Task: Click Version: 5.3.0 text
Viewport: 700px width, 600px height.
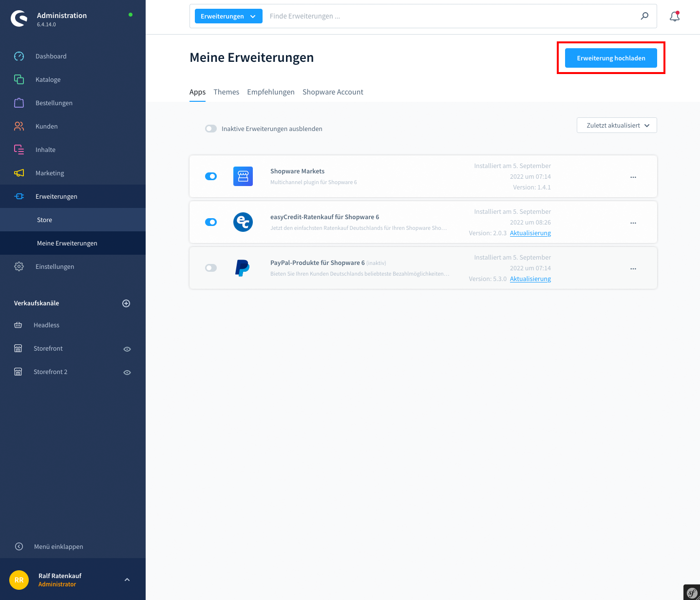Action: 488,279
